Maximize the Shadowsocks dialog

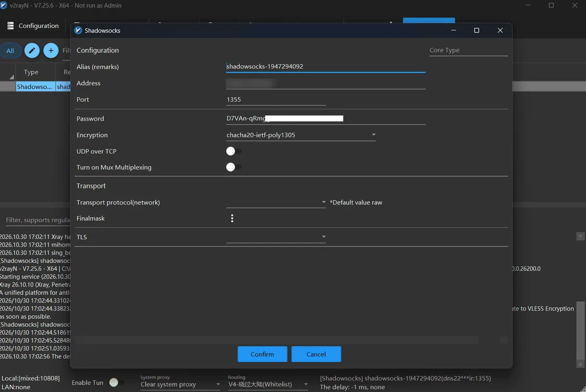point(477,30)
